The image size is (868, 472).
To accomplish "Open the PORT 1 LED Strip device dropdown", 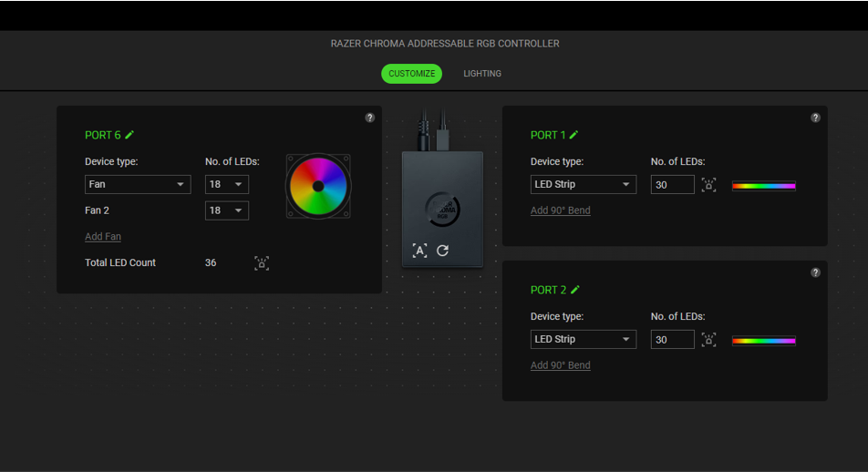I will click(583, 184).
